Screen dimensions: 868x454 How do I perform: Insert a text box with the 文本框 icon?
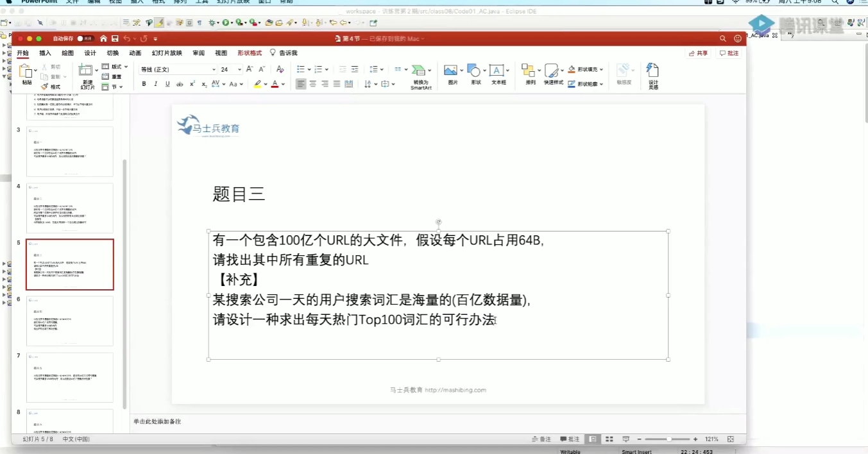496,71
